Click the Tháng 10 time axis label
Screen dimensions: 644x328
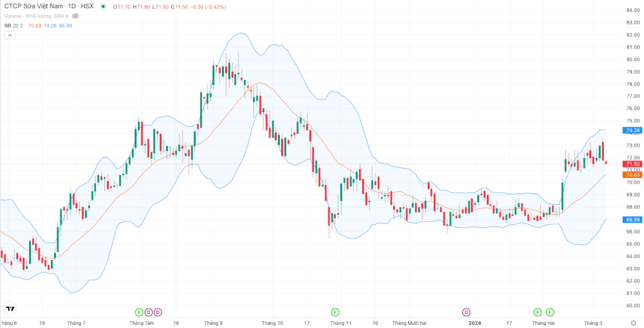point(272,323)
